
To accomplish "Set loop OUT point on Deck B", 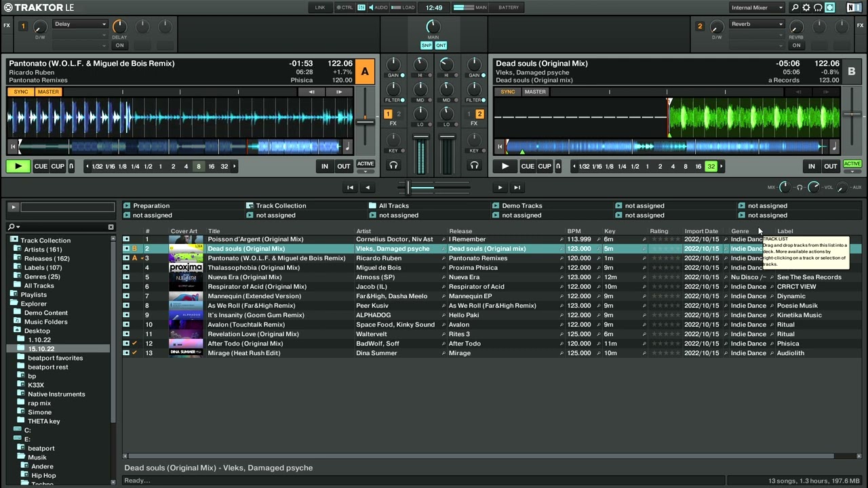I will [831, 166].
